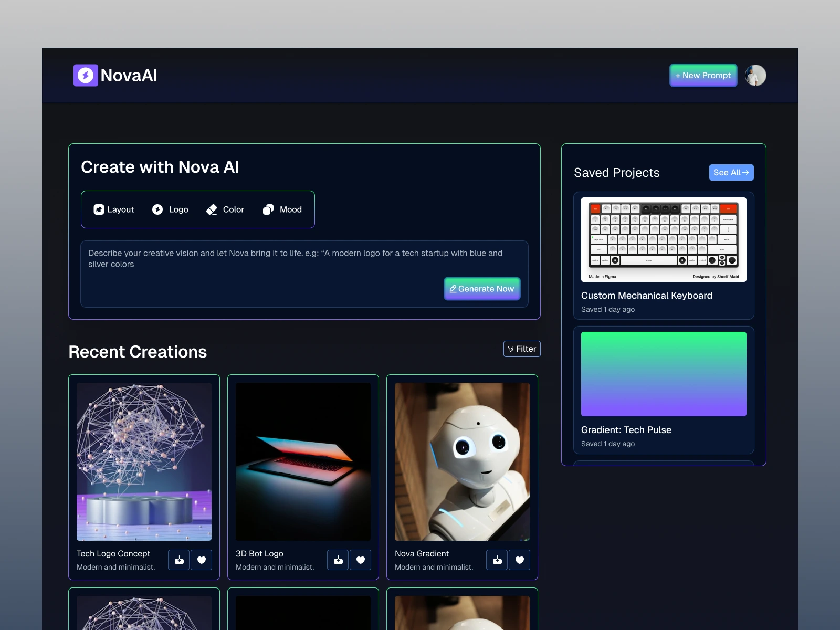Click the 'Gradient: Tech Pulse' title
The image size is (840, 630).
626,430
